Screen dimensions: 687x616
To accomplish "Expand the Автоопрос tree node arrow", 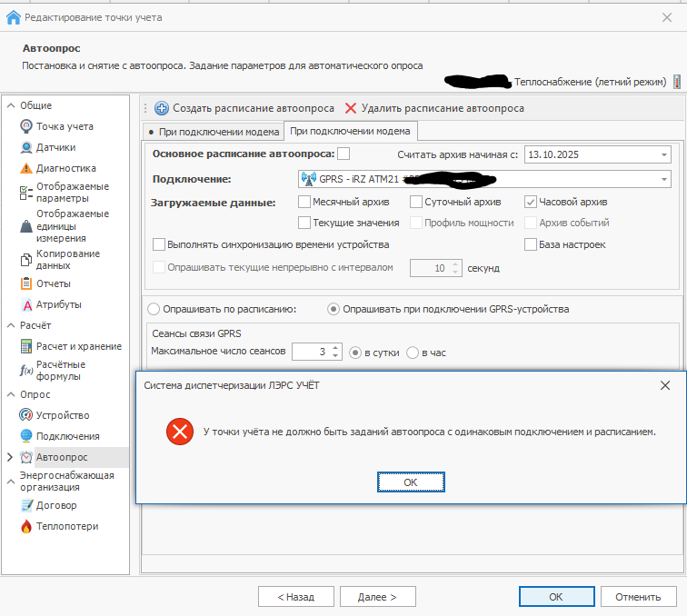I will (10, 457).
